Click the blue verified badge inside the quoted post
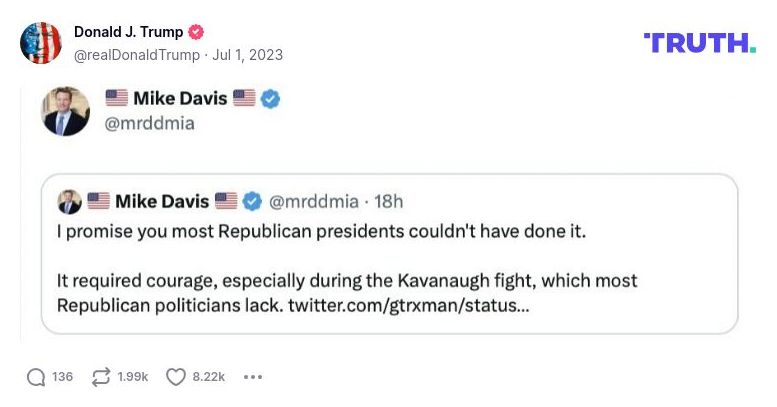This screenshot has height=407, width=777. pos(252,201)
